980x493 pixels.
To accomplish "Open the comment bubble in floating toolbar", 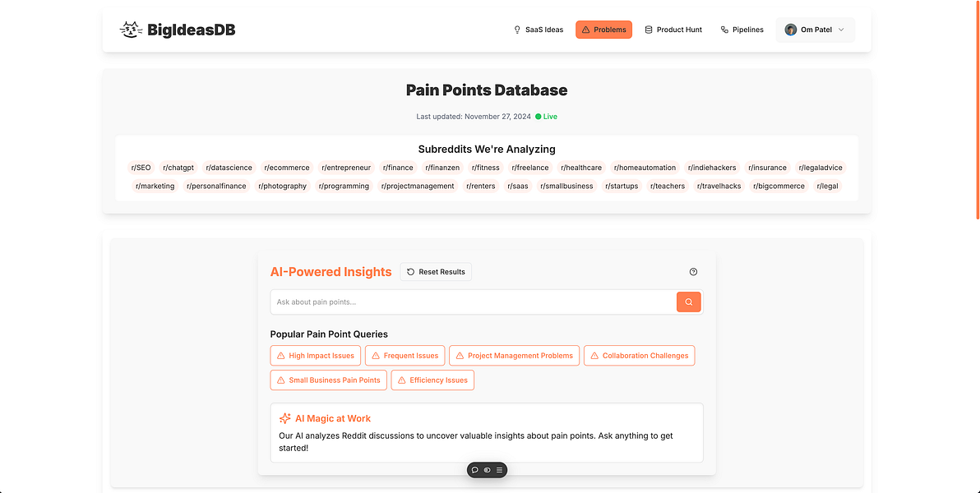I will (x=475, y=470).
